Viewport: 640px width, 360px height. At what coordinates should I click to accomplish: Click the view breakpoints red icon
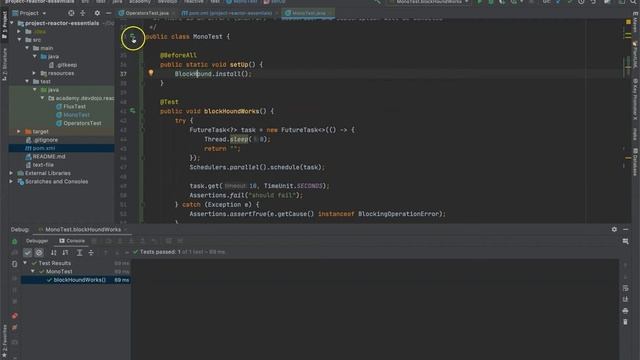point(14,316)
